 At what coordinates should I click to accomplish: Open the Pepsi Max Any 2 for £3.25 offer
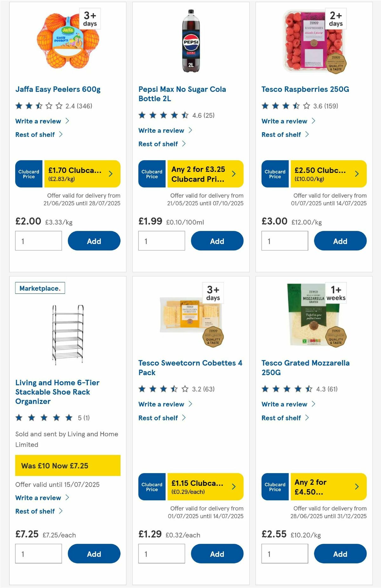tap(205, 174)
